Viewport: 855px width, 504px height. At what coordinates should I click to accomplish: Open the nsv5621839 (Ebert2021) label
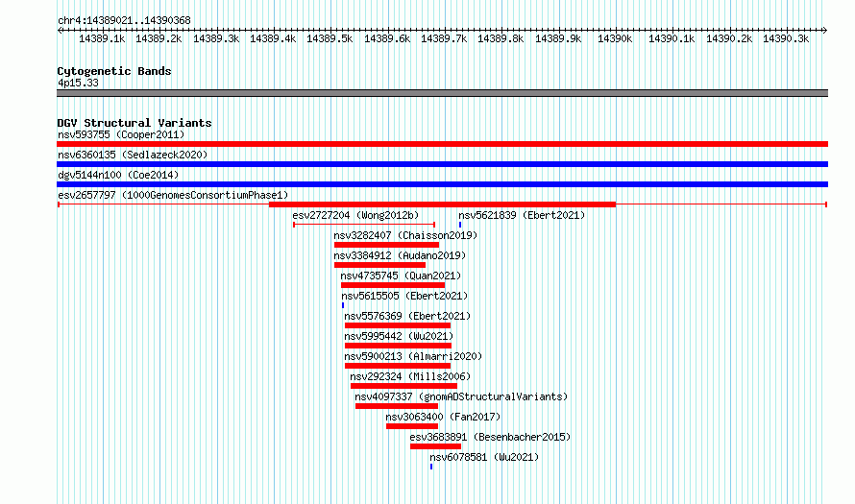[x=522, y=215]
